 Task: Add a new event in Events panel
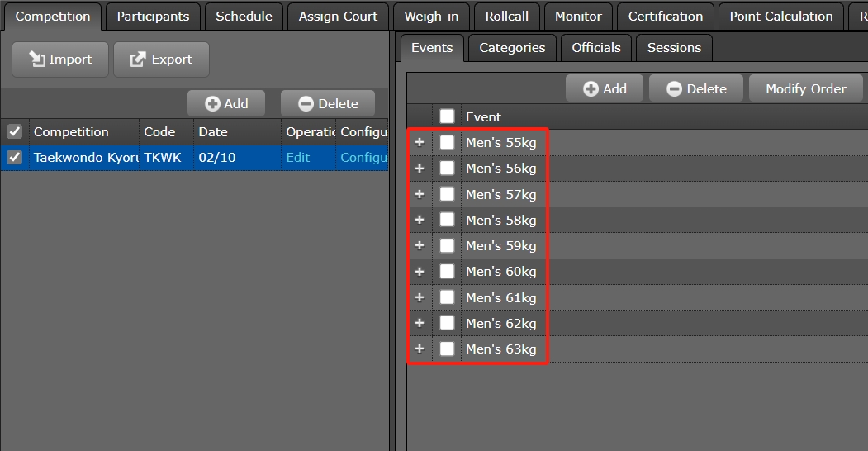591,89
